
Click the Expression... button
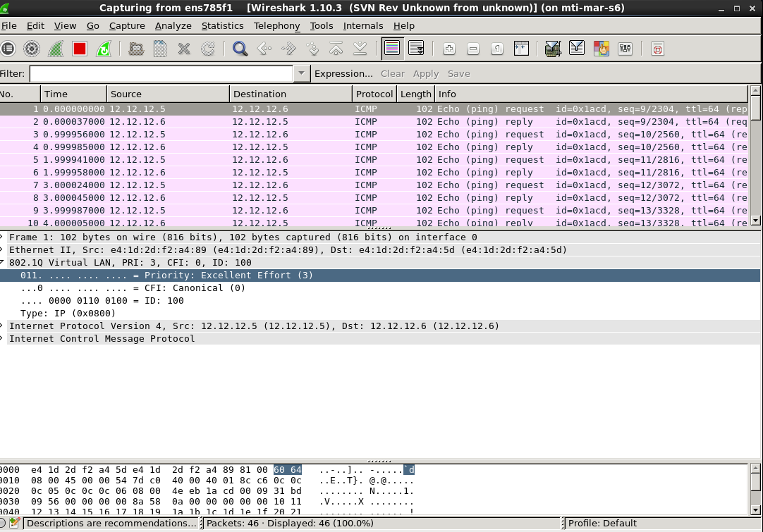(x=343, y=73)
